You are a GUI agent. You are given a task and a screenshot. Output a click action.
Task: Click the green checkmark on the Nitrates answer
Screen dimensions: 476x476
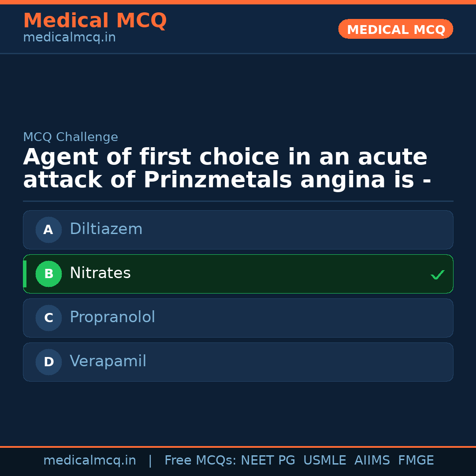438,275
